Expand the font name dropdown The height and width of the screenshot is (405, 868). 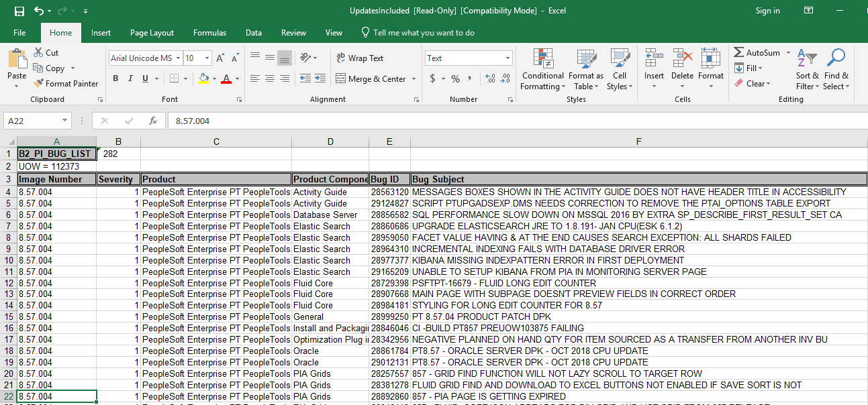pos(178,58)
